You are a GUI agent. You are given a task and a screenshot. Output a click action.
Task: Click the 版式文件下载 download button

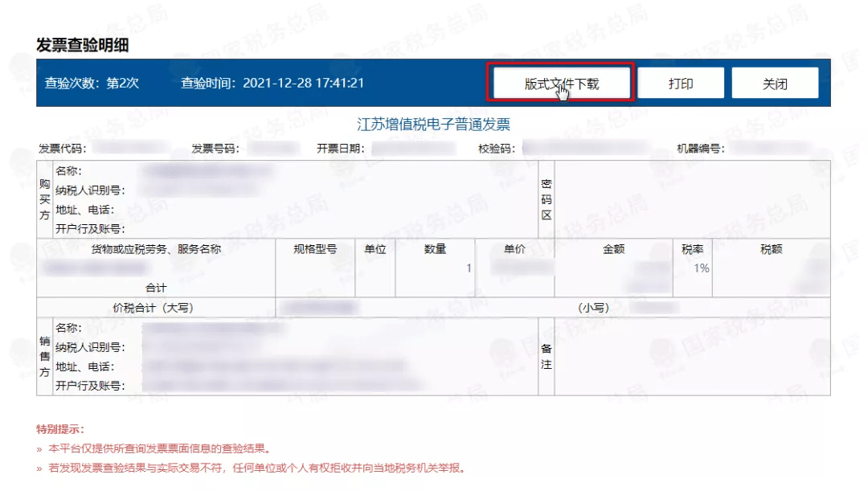[561, 84]
